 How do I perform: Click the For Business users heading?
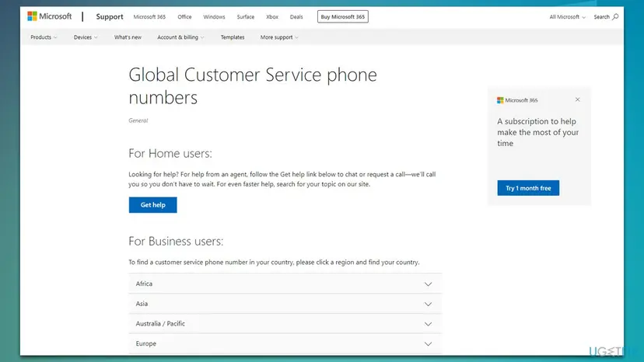click(176, 242)
